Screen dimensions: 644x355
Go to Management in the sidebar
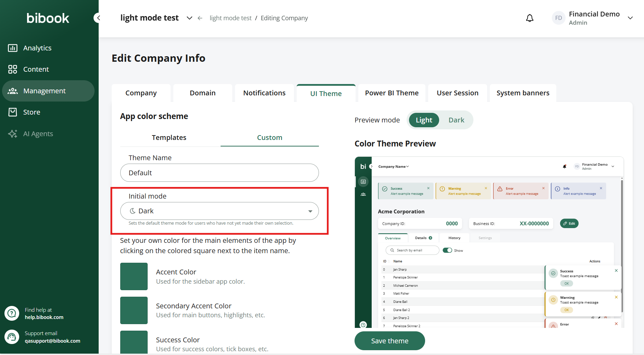[x=48, y=91]
